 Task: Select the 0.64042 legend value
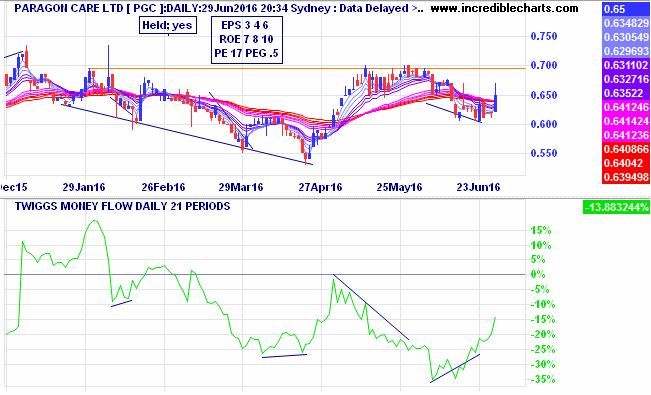pos(626,163)
